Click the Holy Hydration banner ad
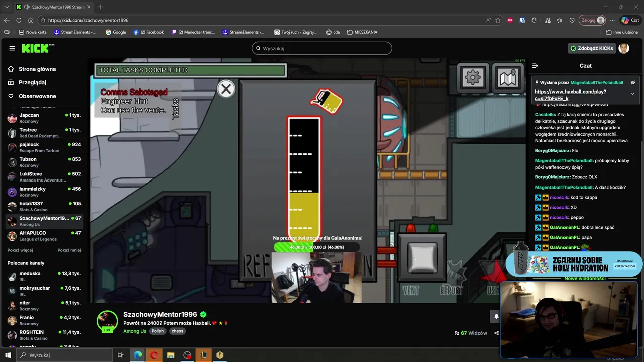644x362 pixels. 574,264
